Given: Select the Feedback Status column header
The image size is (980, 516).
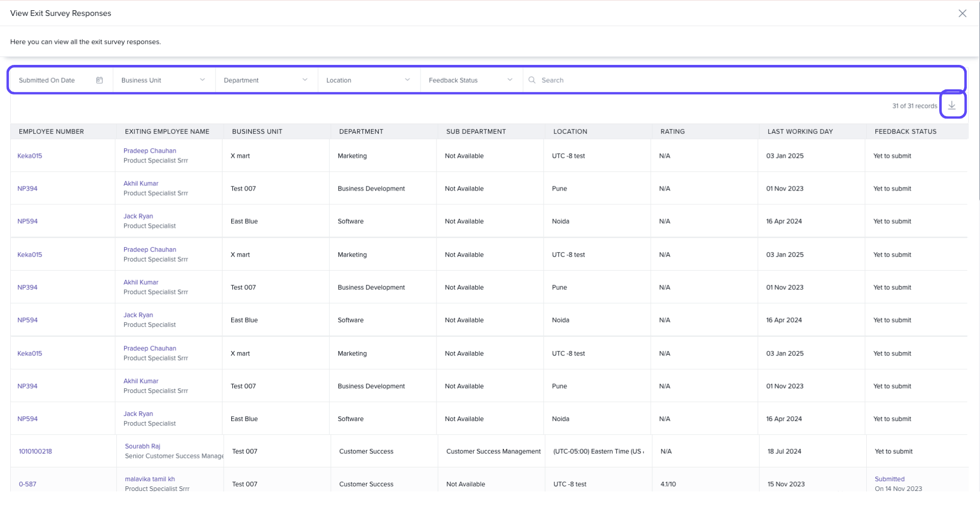Looking at the screenshot, I should click(x=905, y=131).
